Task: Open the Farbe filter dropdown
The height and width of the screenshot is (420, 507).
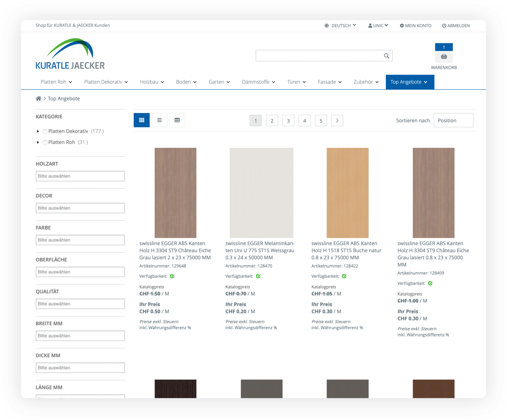Action: tap(80, 240)
